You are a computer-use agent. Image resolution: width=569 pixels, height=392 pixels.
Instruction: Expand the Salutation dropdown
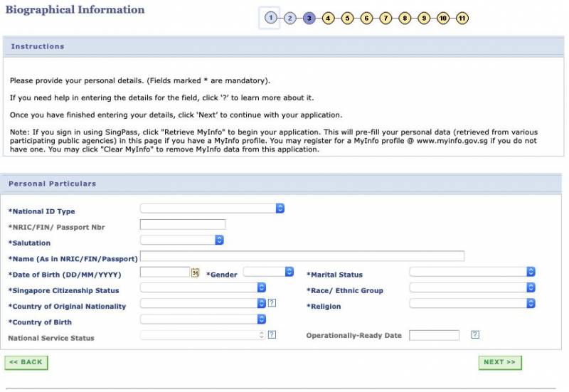[x=182, y=240]
